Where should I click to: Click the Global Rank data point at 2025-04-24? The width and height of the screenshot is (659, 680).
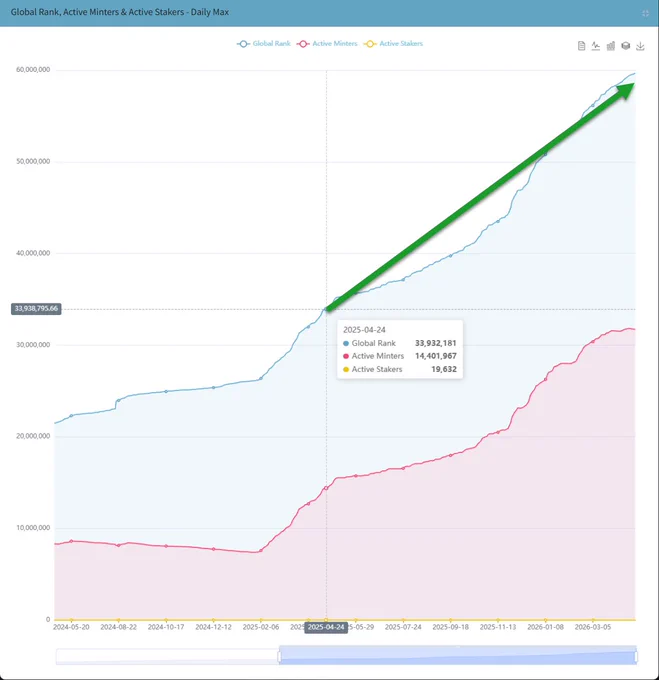[x=326, y=309]
